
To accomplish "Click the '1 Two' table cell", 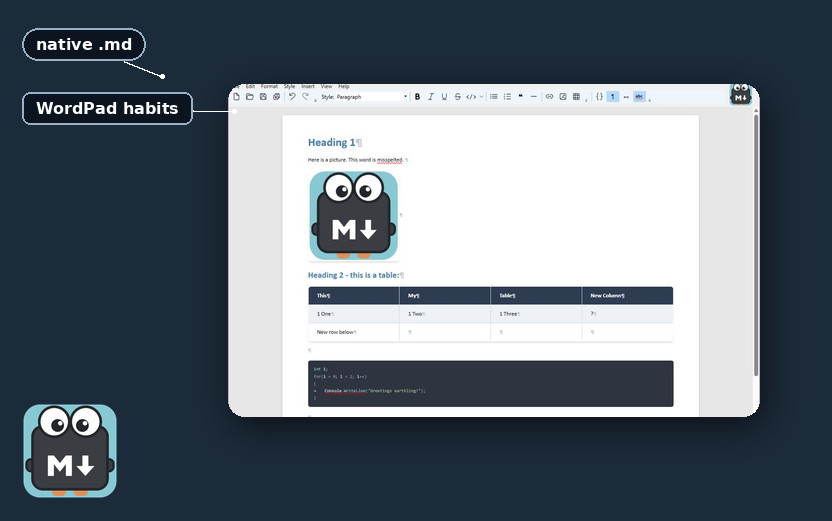I will coord(445,314).
